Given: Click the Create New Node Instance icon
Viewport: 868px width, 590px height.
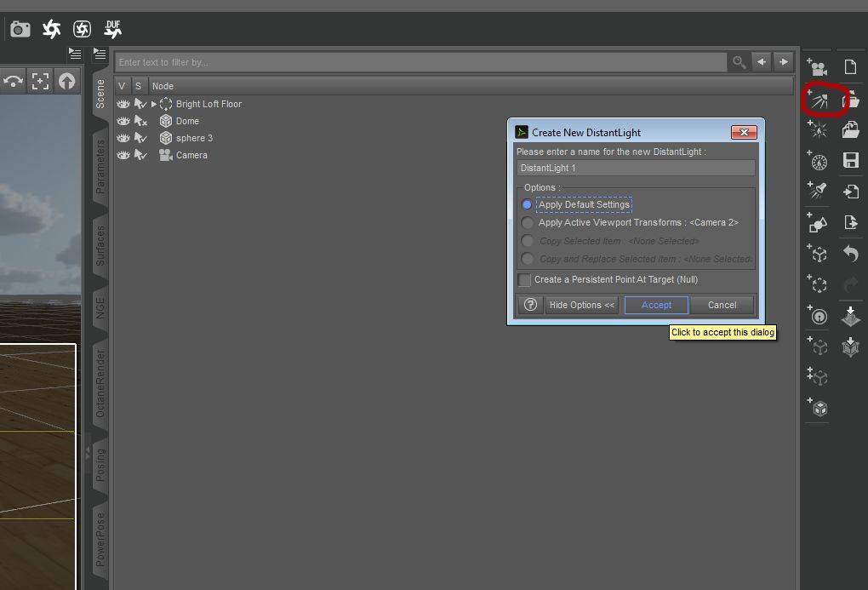Looking at the screenshot, I should 818,346.
